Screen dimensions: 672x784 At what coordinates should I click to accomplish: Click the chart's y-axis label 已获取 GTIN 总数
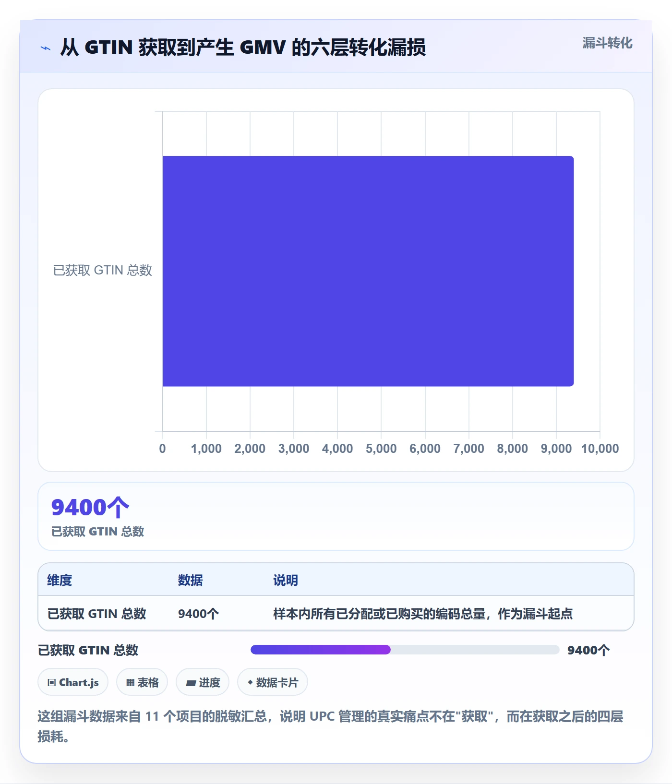[103, 270]
